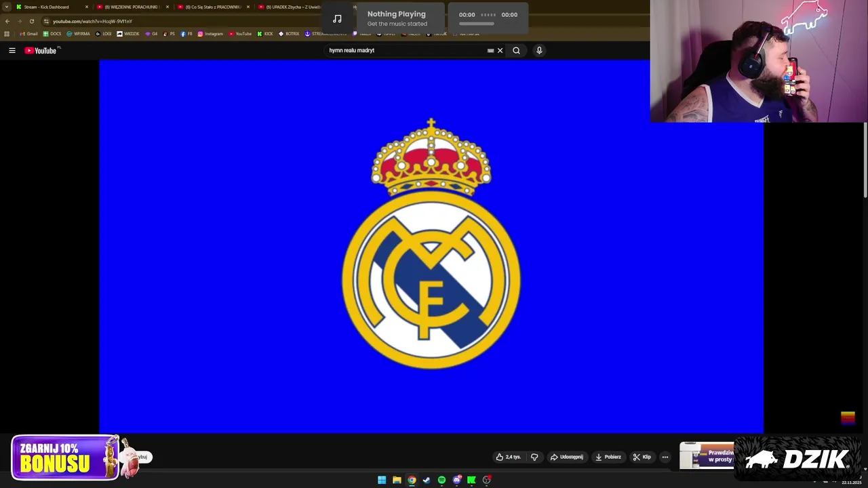Open the BOTRIX bookmark
Screen dimensions: 868x488
[x=289, y=34]
